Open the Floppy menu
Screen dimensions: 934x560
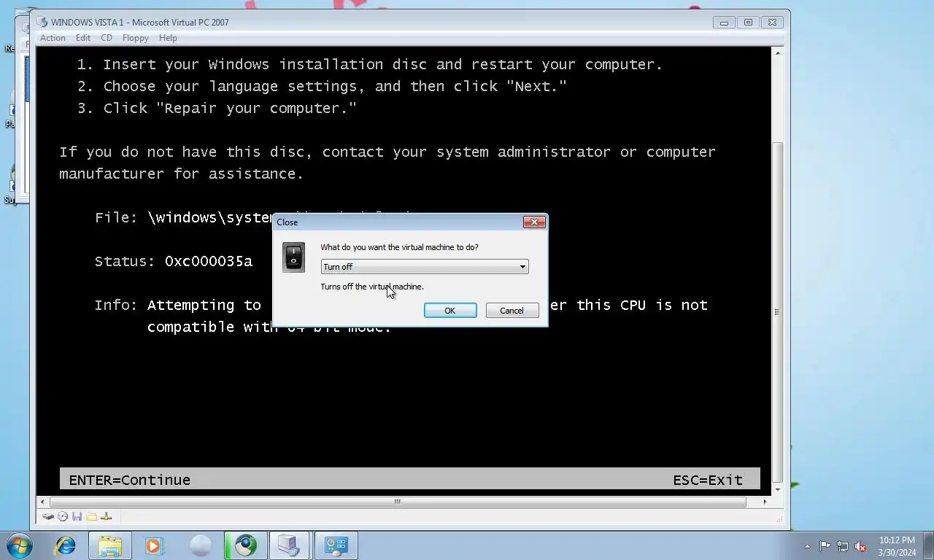click(136, 38)
